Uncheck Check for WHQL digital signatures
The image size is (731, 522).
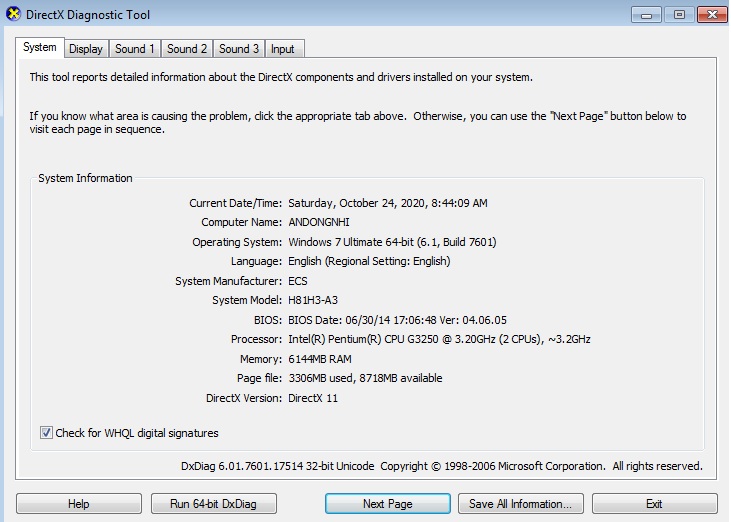click(46, 433)
